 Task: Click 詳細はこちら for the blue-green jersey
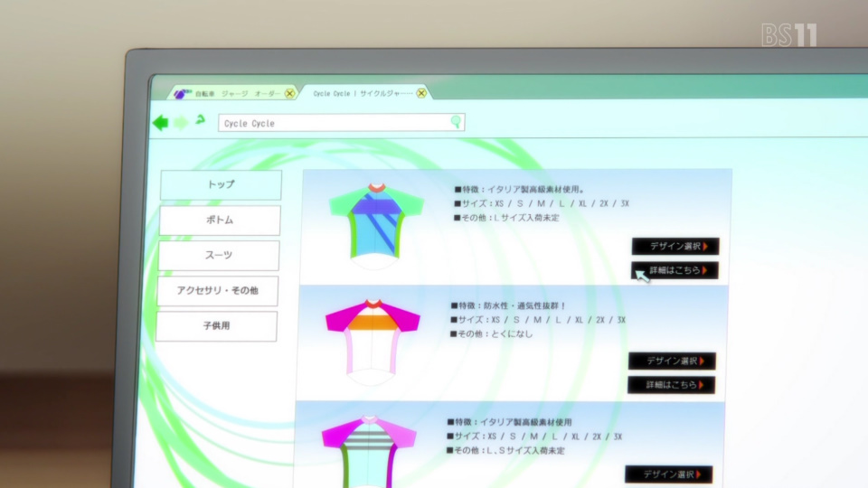pos(675,270)
